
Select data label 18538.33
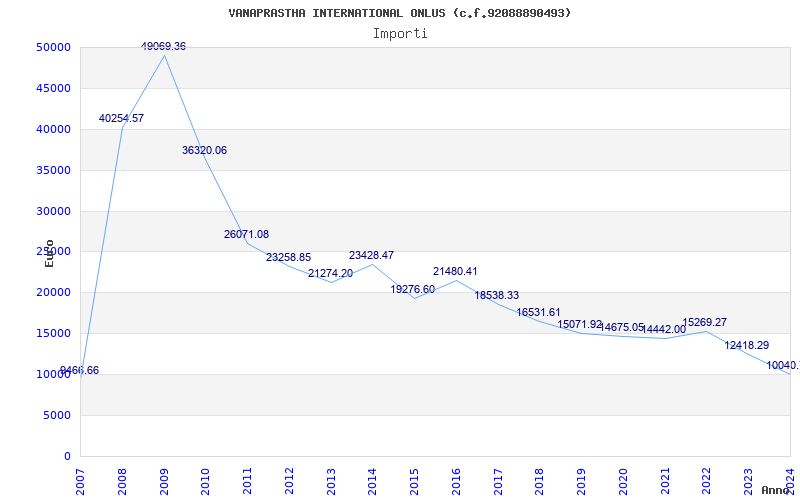[x=497, y=295]
